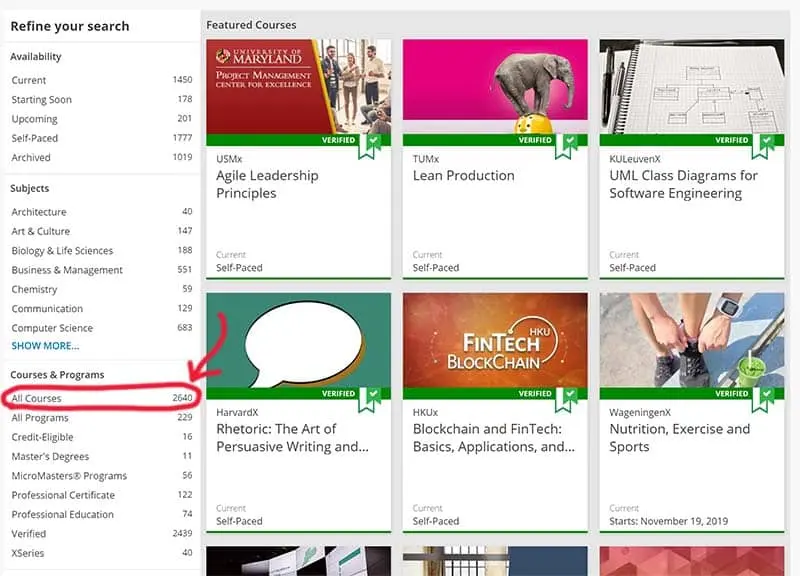This screenshot has height=576, width=800.
Task: Select the Upcoming availability filter
Action: 102,119
